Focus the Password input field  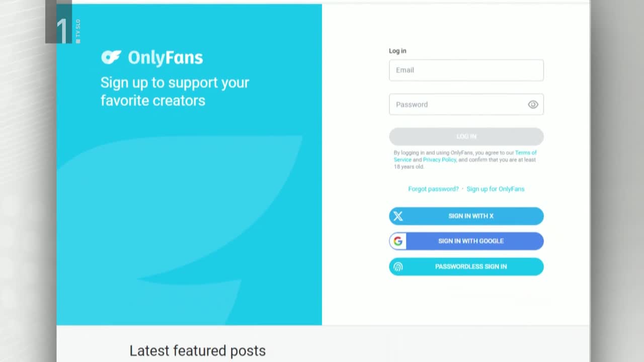click(x=466, y=105)
